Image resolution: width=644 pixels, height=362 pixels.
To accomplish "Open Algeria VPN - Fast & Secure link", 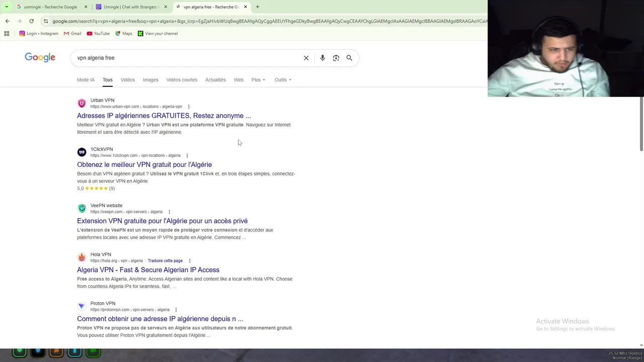I will tap(148, 270).
